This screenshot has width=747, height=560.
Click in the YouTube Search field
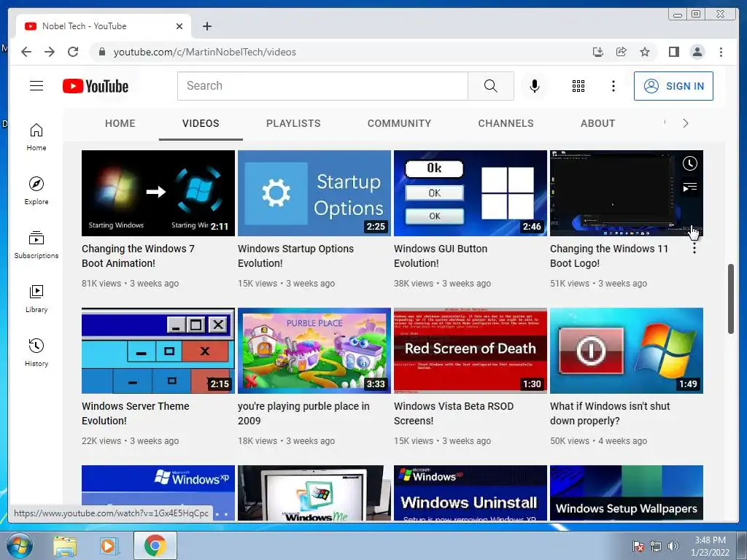[x=322, y=86]
